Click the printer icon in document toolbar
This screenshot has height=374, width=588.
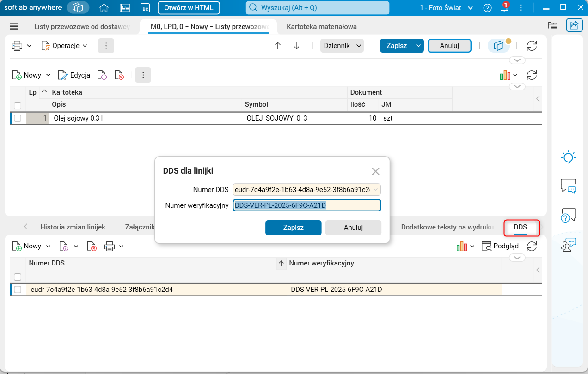click(17, 46)
